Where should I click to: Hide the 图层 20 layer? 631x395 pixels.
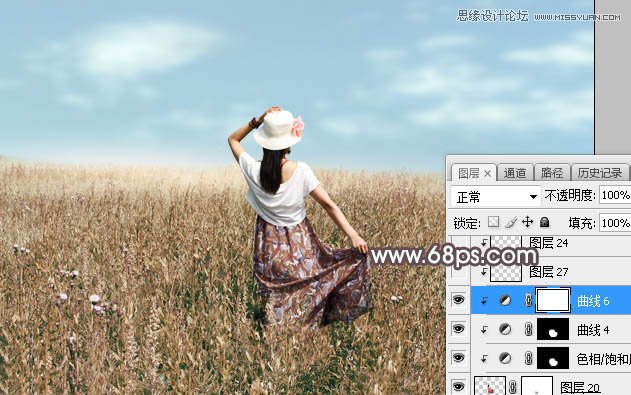458,387
